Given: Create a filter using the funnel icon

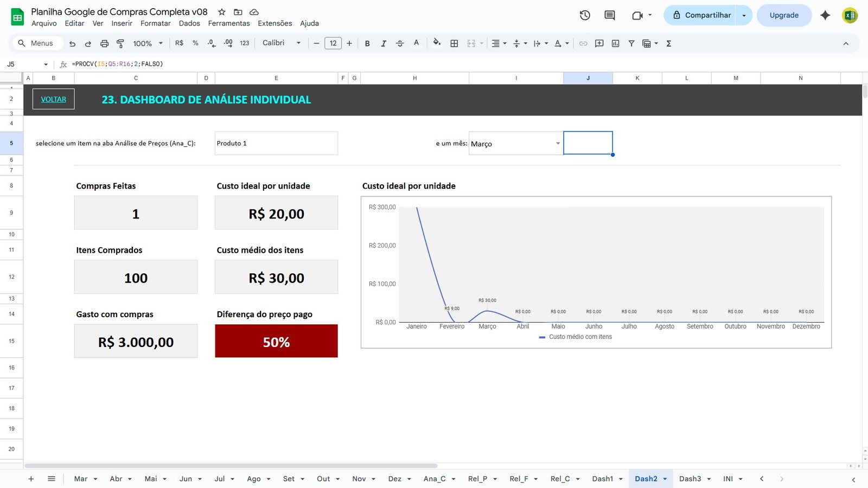Looking at the screenshot, I should tap(631, 43).
